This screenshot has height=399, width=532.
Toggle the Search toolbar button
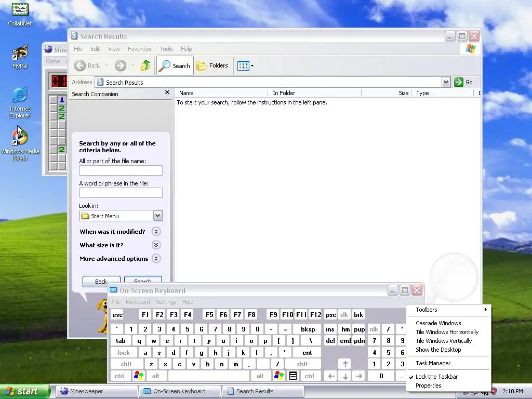175,65
